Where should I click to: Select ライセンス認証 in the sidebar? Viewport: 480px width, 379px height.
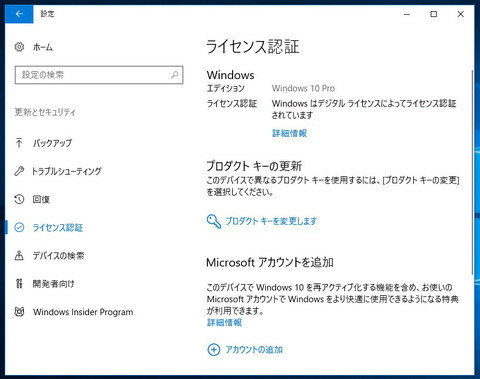pyautogui.click(x=58, y=228)
